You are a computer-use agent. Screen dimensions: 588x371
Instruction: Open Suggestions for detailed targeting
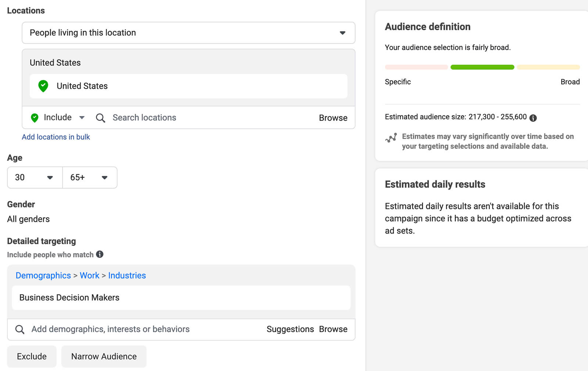click(290, 329)
